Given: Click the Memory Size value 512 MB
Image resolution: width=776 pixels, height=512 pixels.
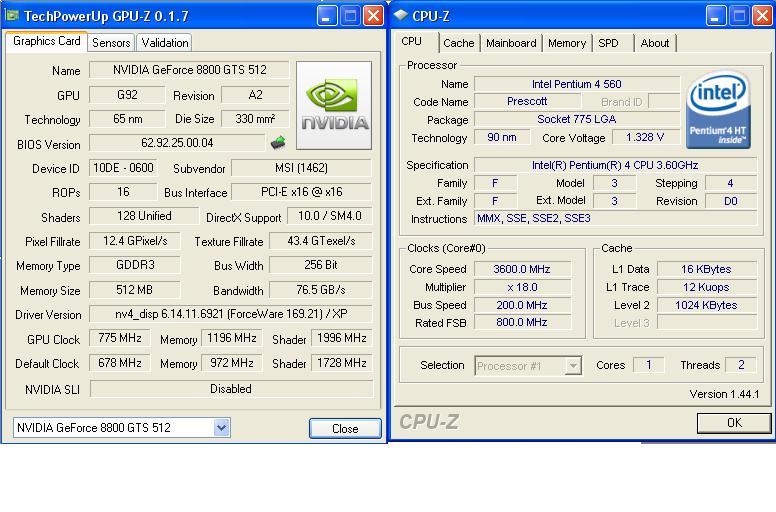Looking at the screenshot, I should point(135,289).
